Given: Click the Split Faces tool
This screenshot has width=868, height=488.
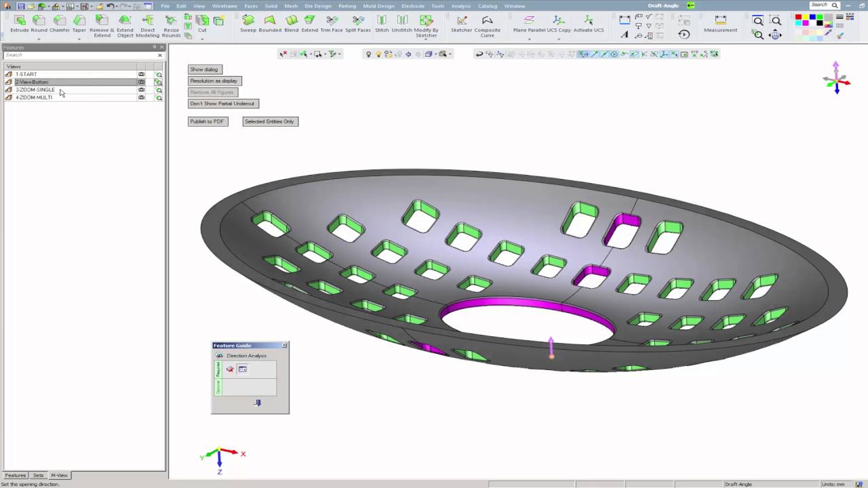Looking at the screenshot, I should point(358,24).
